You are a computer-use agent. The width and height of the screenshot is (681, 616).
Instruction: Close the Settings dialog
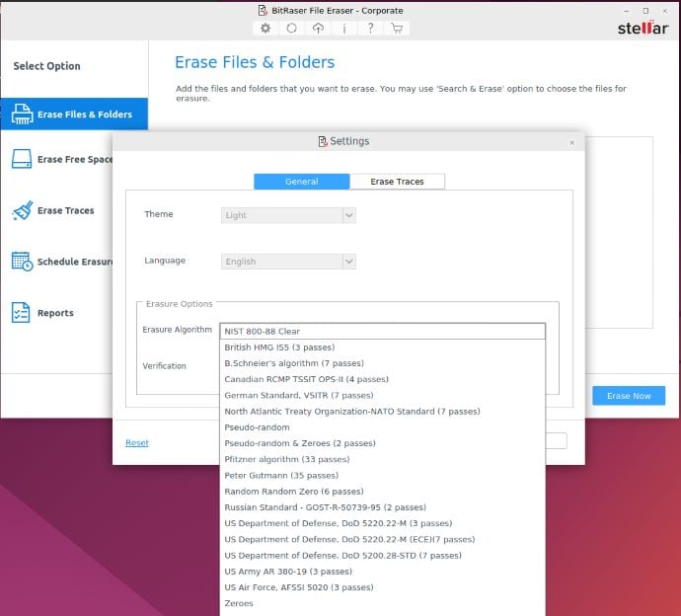coord(572,143)
